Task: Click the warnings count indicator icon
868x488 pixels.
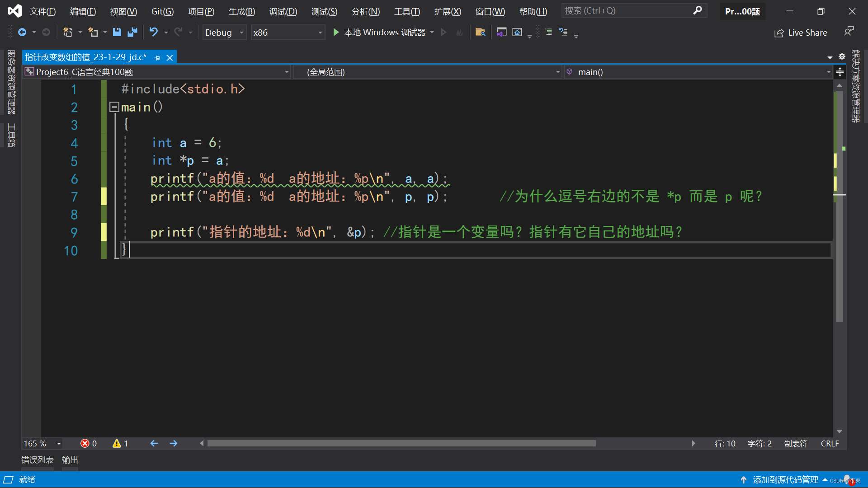Action: 117,443
